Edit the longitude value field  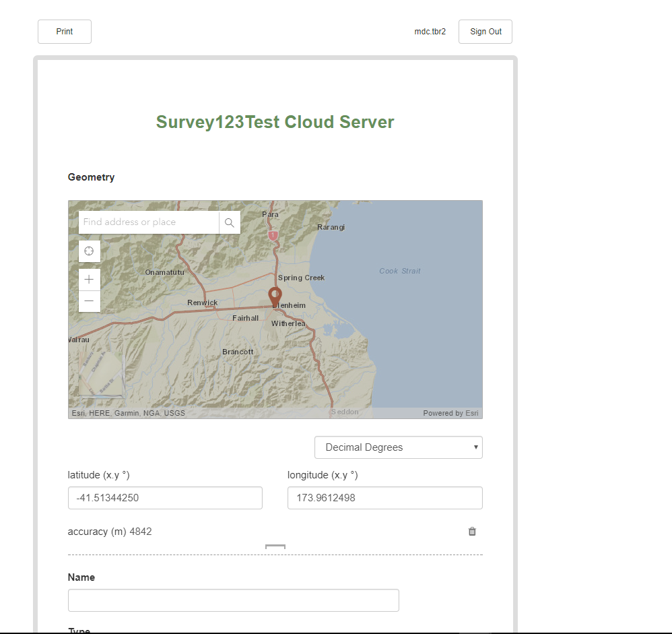tap(385, 498)
